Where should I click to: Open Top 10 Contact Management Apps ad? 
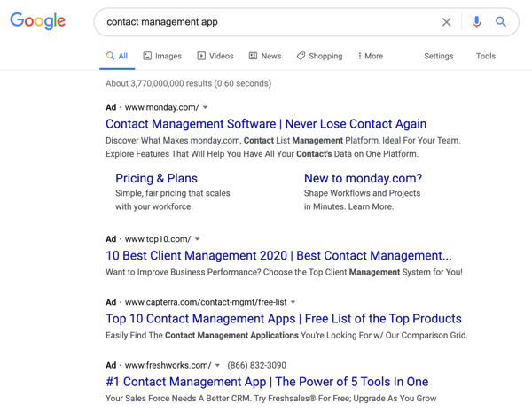pos(284,319)
